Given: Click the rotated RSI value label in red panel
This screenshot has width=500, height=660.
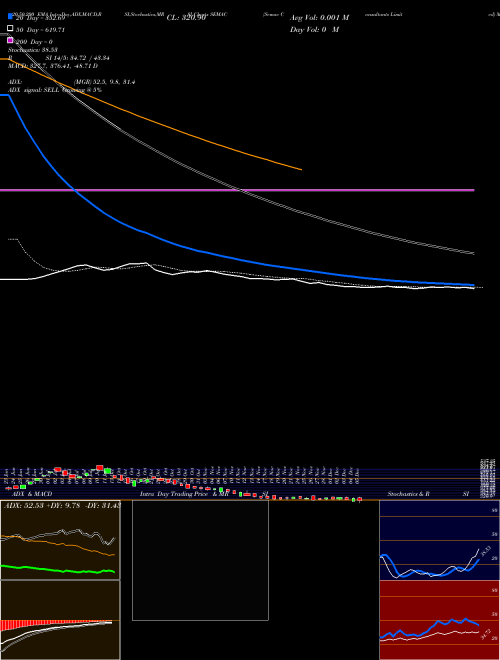Looking at the screenshot, I should 486,635.
